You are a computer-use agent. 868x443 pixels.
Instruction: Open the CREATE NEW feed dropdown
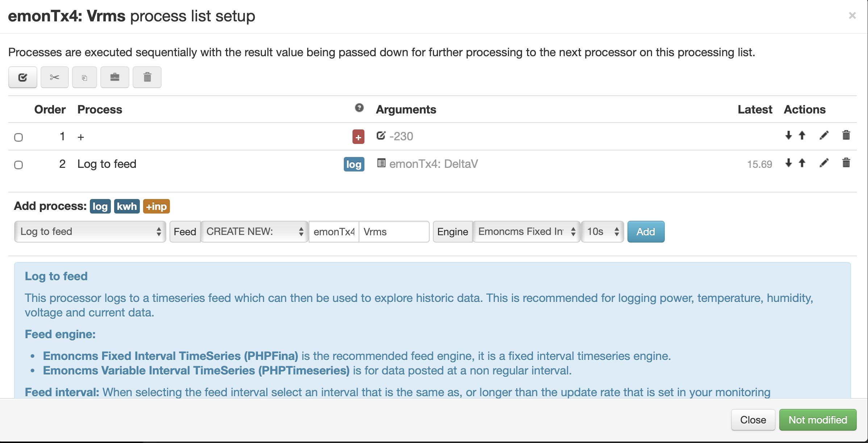pyautogui.click(x=254, y=232)
